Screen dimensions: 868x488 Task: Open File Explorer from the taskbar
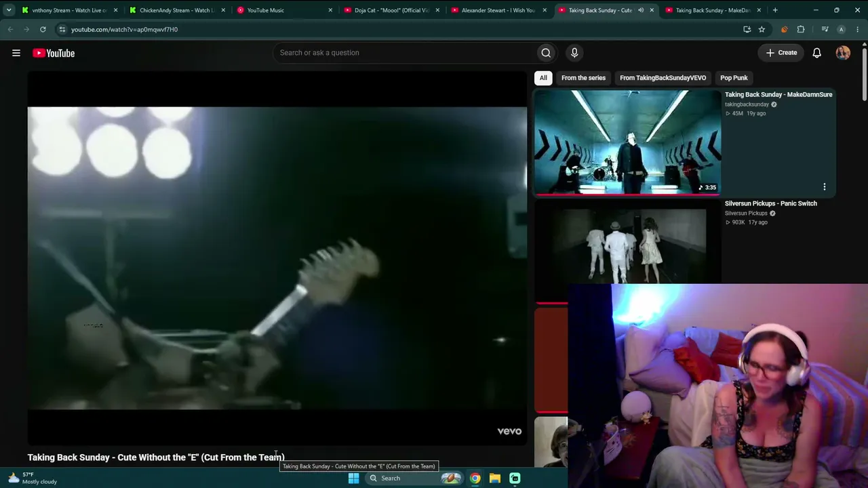[x=495, y=478]
